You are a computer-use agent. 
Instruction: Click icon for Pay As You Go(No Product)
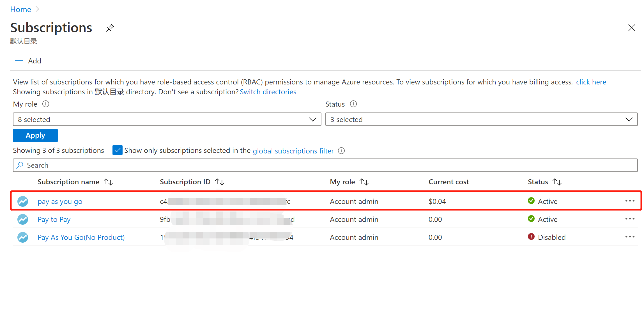(23, 237)
